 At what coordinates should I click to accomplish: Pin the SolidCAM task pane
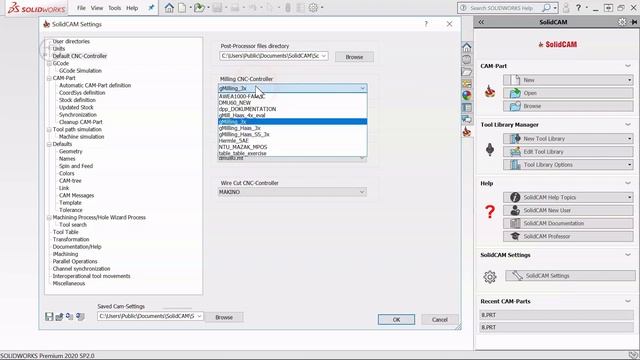click(634, 22)
